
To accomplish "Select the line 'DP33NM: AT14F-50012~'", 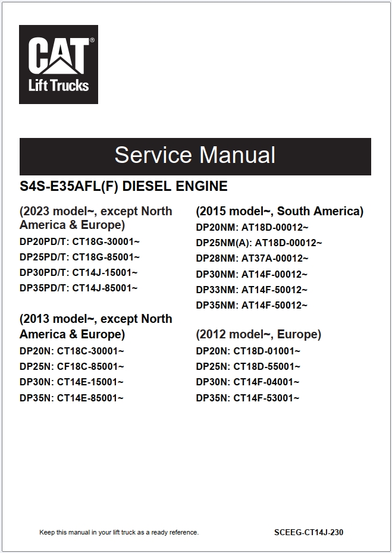I will (x=252, y=290).
